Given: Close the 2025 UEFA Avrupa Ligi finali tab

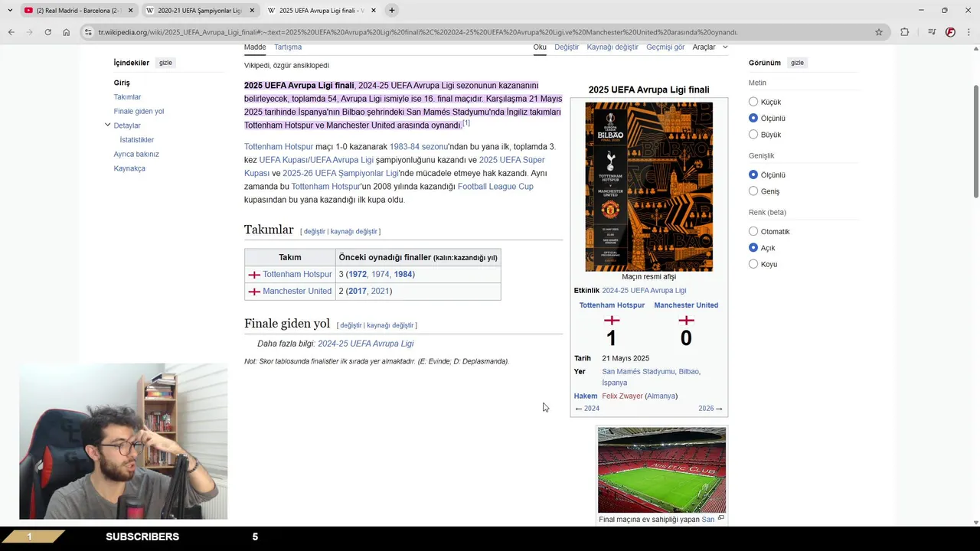Looking at the screenshot, I should pyautogui.click(x=374, y=11).
